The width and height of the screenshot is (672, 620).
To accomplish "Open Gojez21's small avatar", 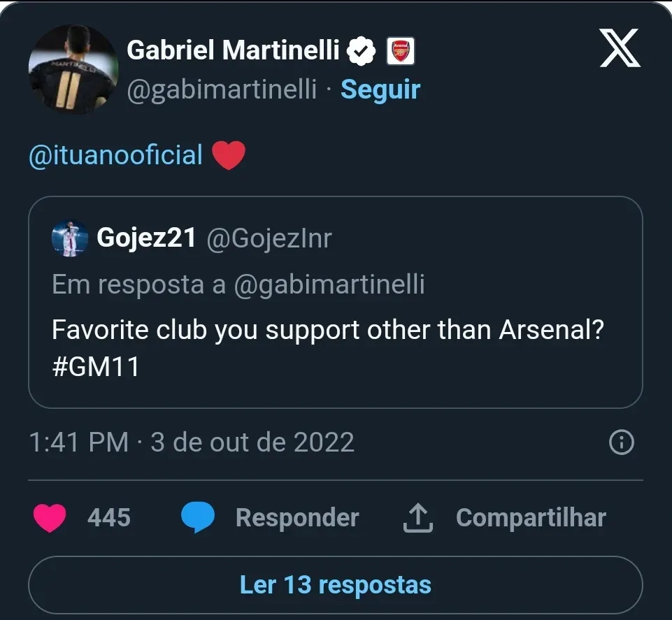I will coord(70,238).
